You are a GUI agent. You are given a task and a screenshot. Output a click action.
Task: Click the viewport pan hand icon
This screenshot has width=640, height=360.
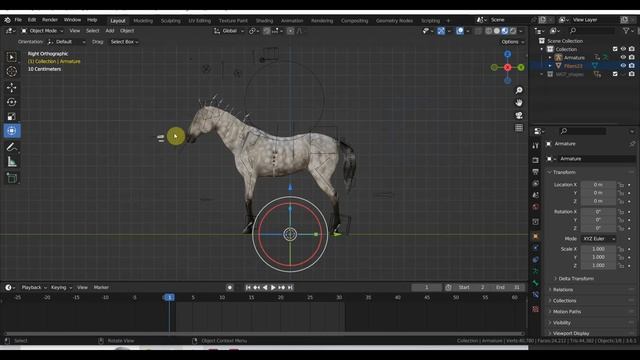point(519,102)
